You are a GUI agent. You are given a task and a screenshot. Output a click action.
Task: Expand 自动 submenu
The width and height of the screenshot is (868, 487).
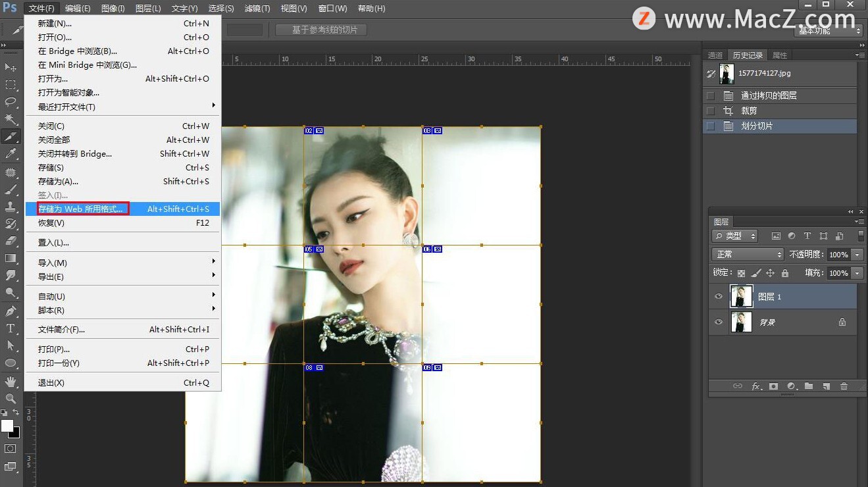coord(122,296)
